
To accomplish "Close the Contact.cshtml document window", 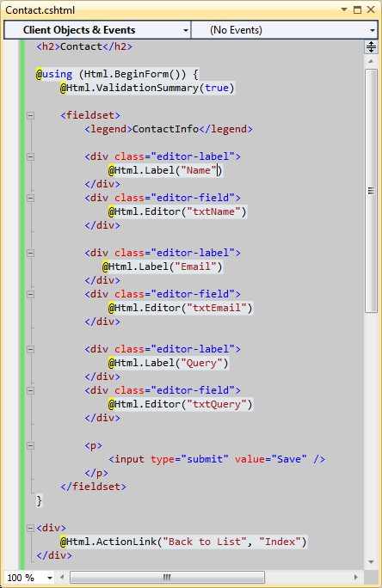I will (x=371, y=9).
